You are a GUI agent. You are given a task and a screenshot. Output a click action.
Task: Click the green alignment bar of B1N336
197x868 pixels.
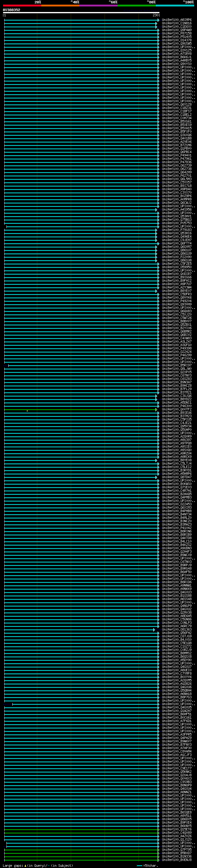(81, 857)
